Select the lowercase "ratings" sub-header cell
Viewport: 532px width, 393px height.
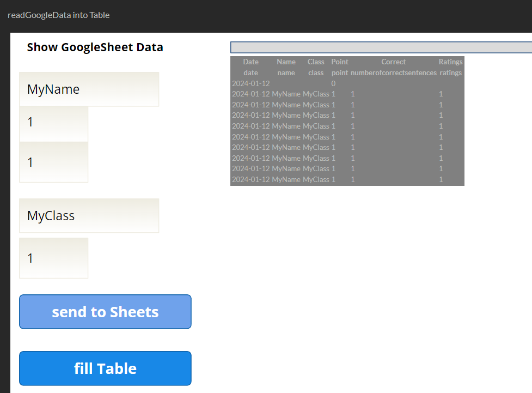click(x=450, y=73)
